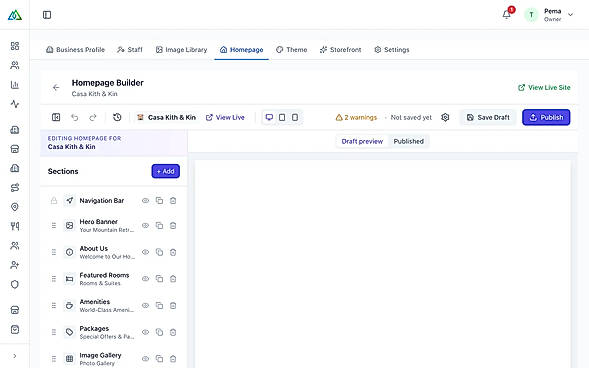Duplicate the About Us section

tap(160, 252)
